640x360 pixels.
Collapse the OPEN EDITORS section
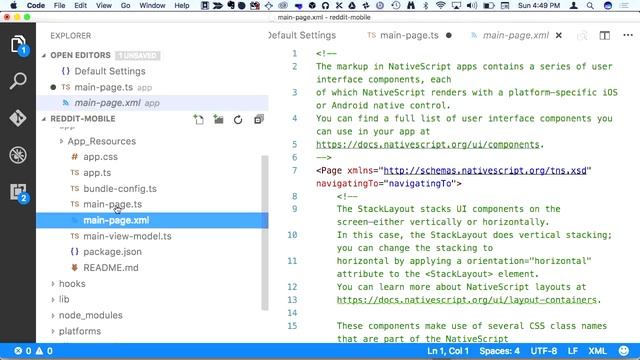click(x=44, y=55)
